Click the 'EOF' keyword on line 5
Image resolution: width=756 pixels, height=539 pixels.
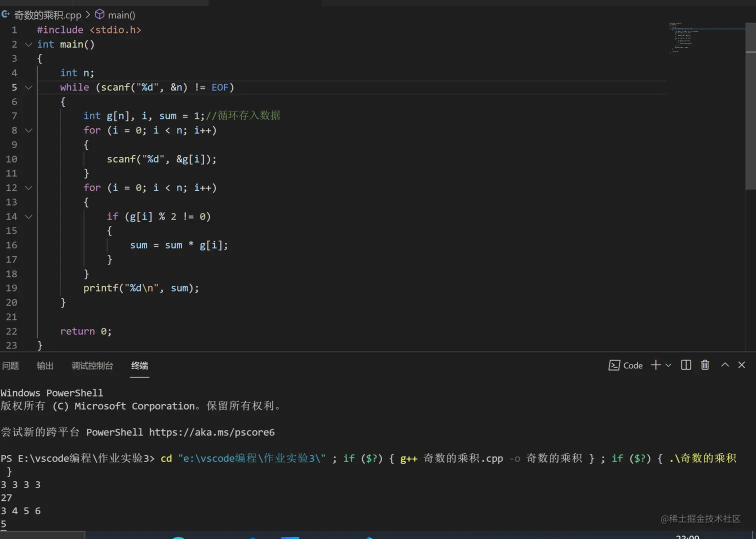(x=219, y=87)
